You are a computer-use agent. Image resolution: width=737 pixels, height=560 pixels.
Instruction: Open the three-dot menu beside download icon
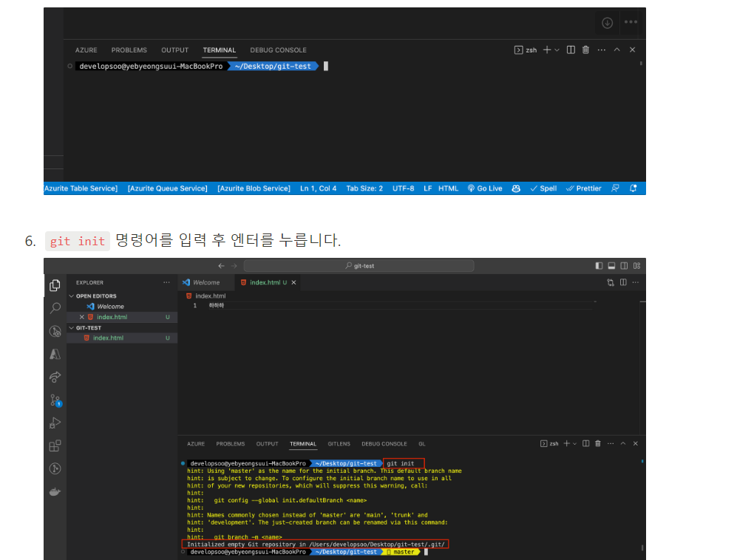631,22
